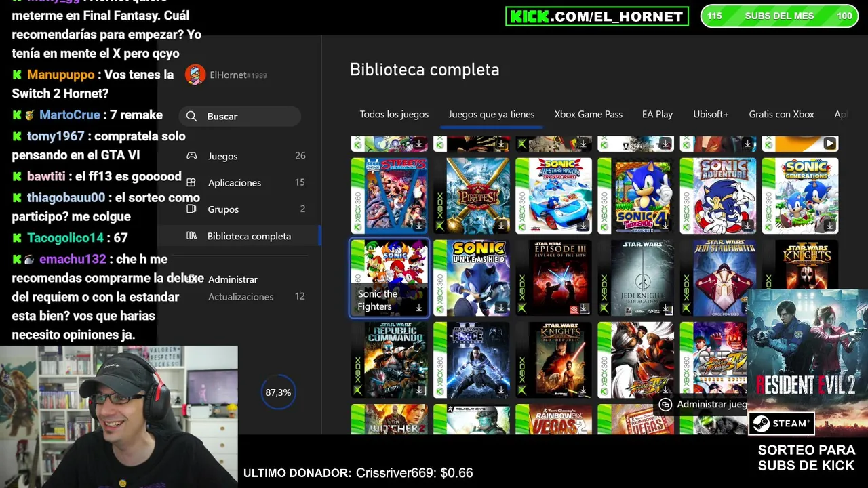
Task: Open the Streets of Rage Vintage Collection tile
Action: pos(389,196)
